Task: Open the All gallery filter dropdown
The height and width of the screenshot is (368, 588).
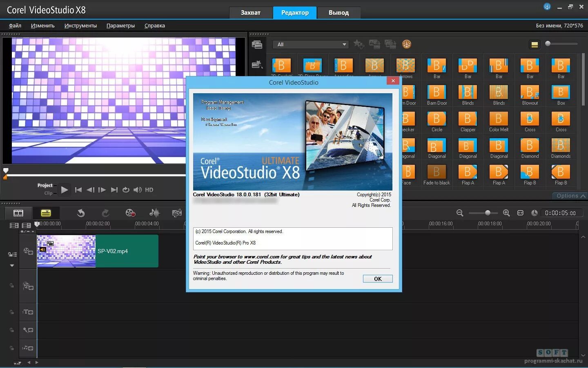Action: (x=311, y=44)
